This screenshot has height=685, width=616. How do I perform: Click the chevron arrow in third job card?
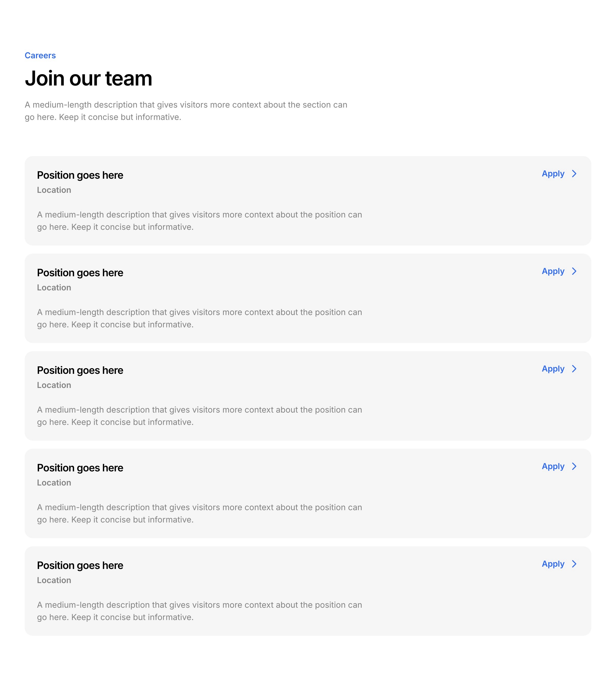574,369
